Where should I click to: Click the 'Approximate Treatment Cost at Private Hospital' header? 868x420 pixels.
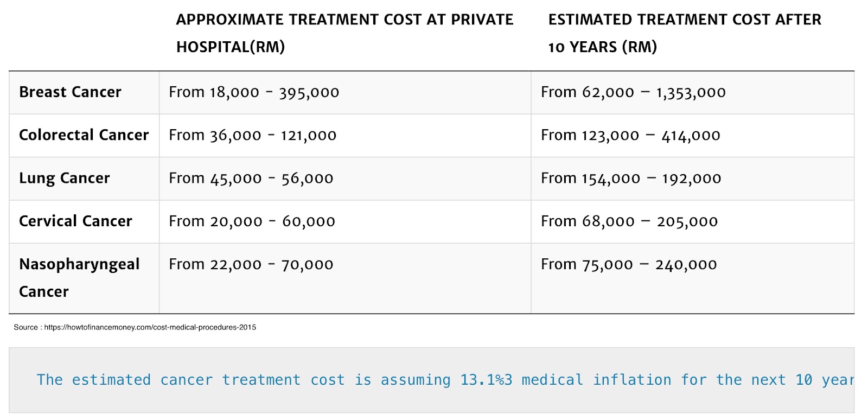pyautogui.click(x=344, y=33)
